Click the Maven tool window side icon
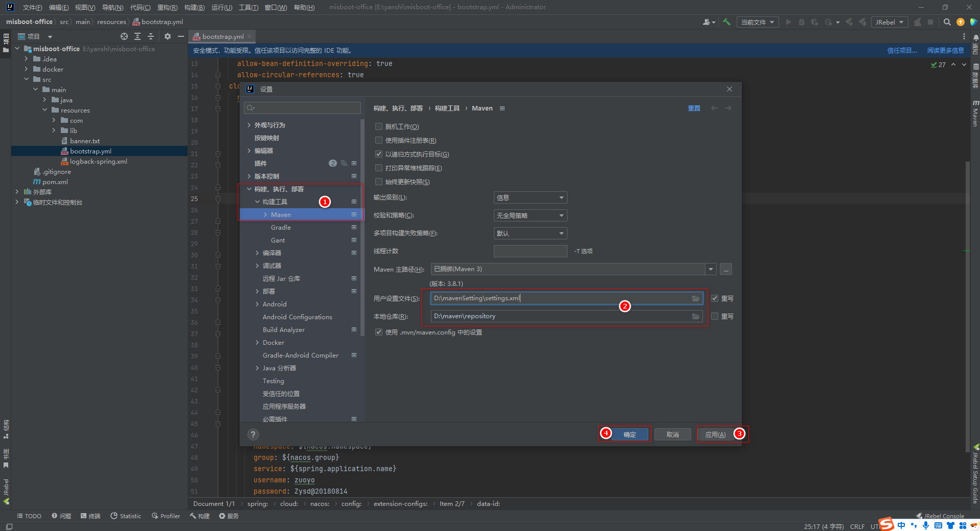The width and height of the screenshot is (980, 531). [x=975, y=114]
